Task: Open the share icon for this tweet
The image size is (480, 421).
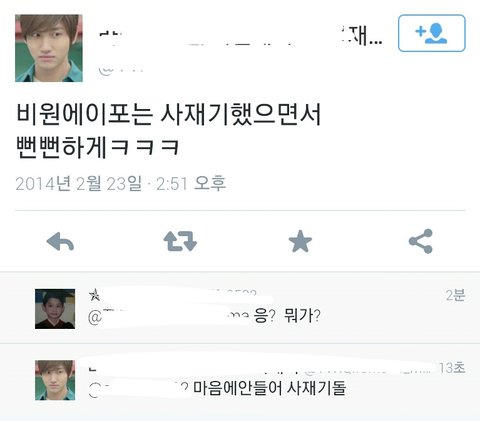Action: click(x=421, y=241)
